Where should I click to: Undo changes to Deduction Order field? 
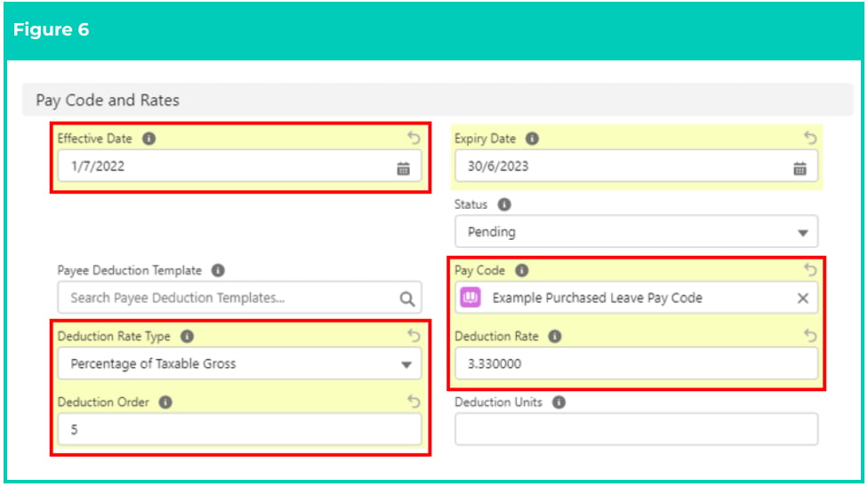click(414, 401)
